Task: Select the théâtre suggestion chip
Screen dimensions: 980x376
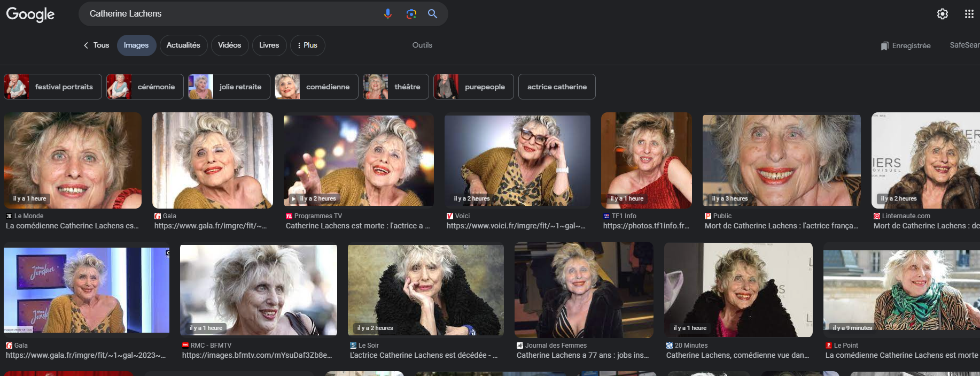Action: 395,87
